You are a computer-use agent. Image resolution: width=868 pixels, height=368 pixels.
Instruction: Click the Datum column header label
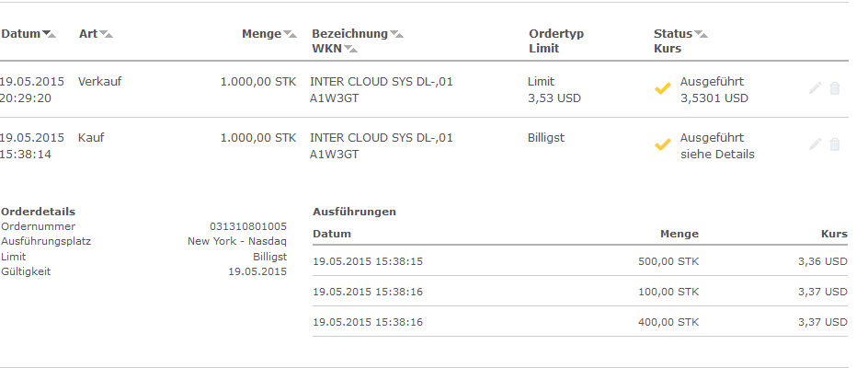pos(20,34)
